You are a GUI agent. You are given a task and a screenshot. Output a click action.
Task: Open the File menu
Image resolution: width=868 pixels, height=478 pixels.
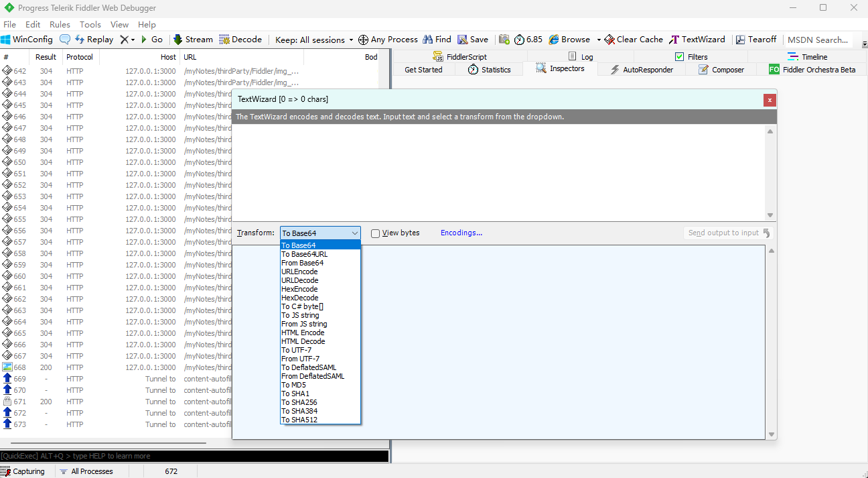point(9,24)
